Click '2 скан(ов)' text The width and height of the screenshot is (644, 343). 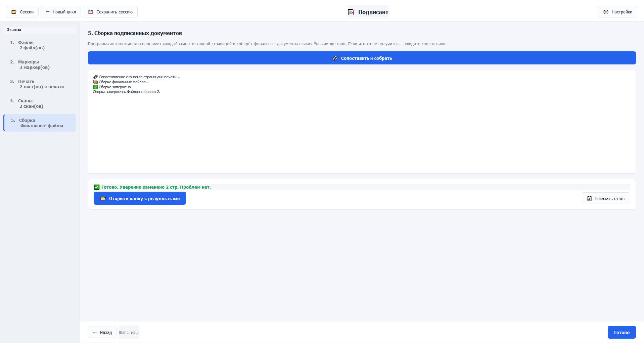pyautogui.click(x=31, y=106)
